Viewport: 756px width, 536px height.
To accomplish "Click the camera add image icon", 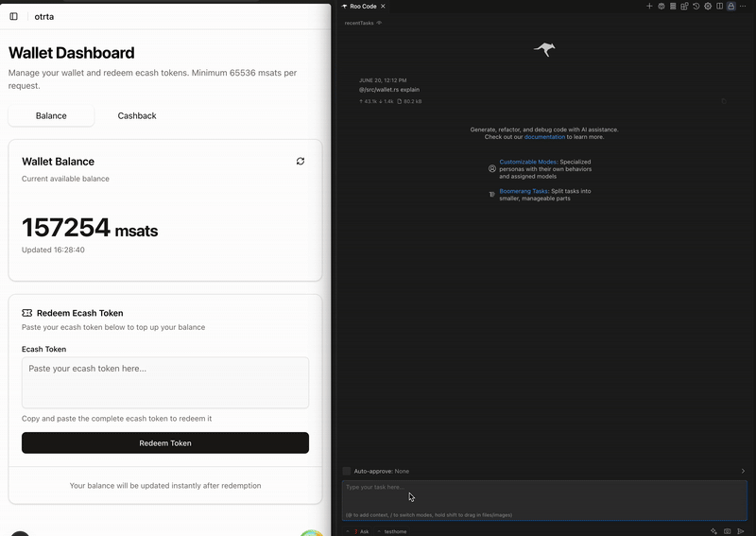I will coord(727,531).
